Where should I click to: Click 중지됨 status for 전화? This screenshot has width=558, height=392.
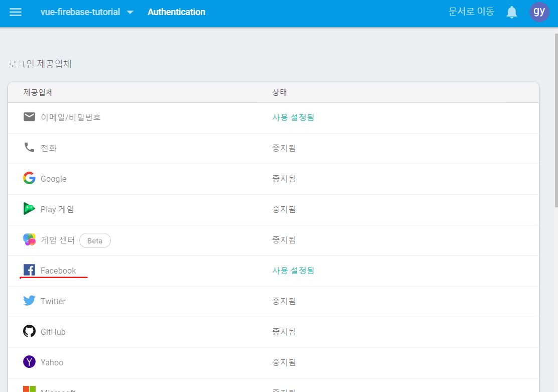tap(284, 148)
